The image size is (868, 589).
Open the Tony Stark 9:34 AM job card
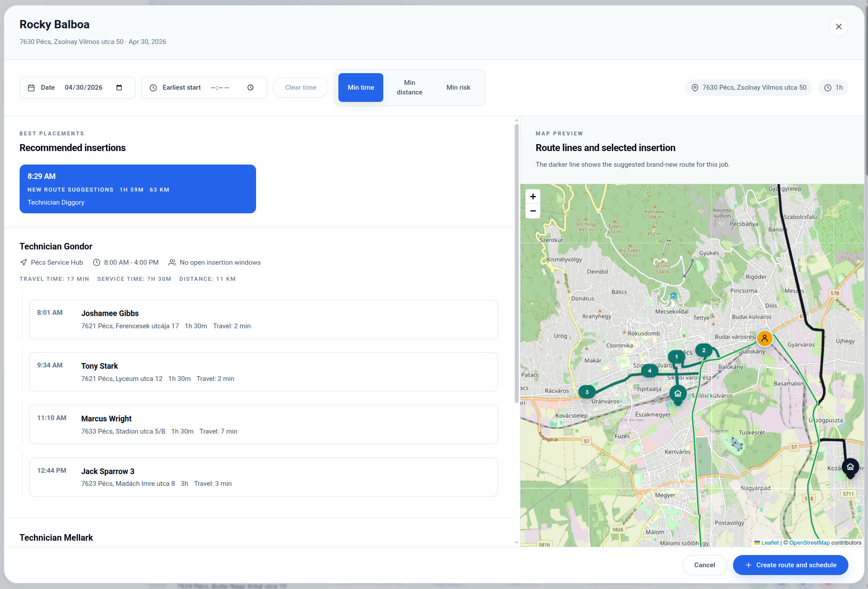(263, 372)
